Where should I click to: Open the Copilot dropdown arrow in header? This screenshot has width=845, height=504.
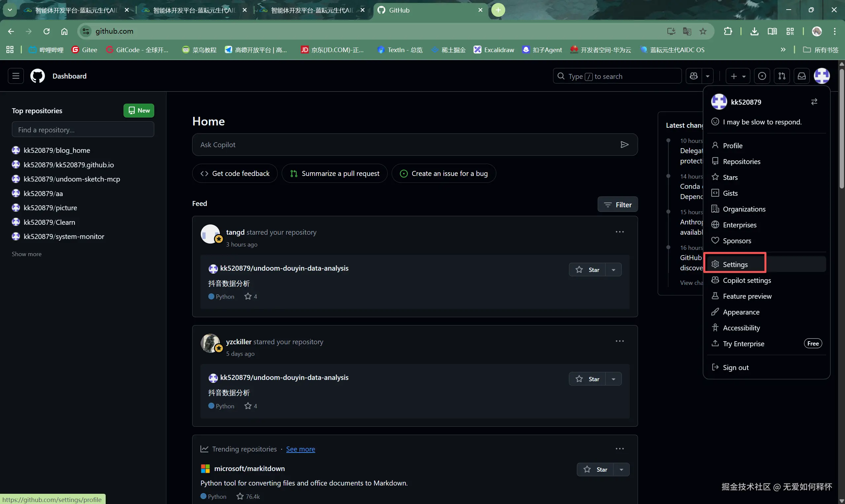(708, 76)
